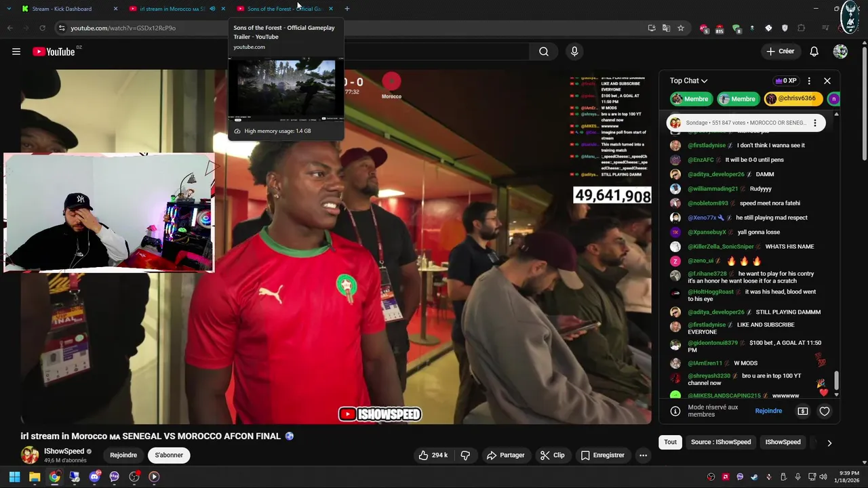
Task: Select the Tout filter chip
Action: (x=670, y=442)
